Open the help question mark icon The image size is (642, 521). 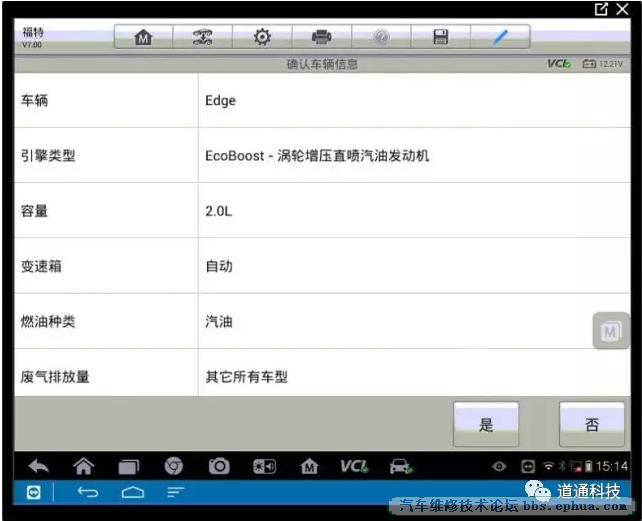[x=381, y=37]
